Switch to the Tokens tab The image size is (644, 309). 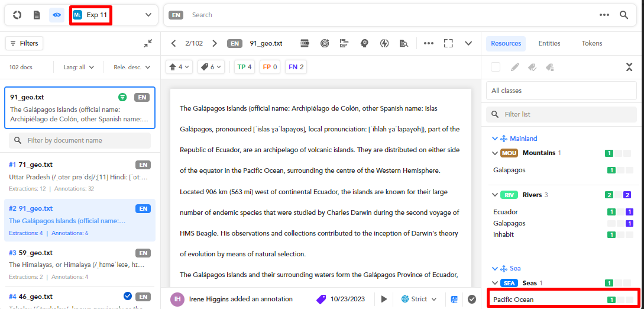[591, 43]
